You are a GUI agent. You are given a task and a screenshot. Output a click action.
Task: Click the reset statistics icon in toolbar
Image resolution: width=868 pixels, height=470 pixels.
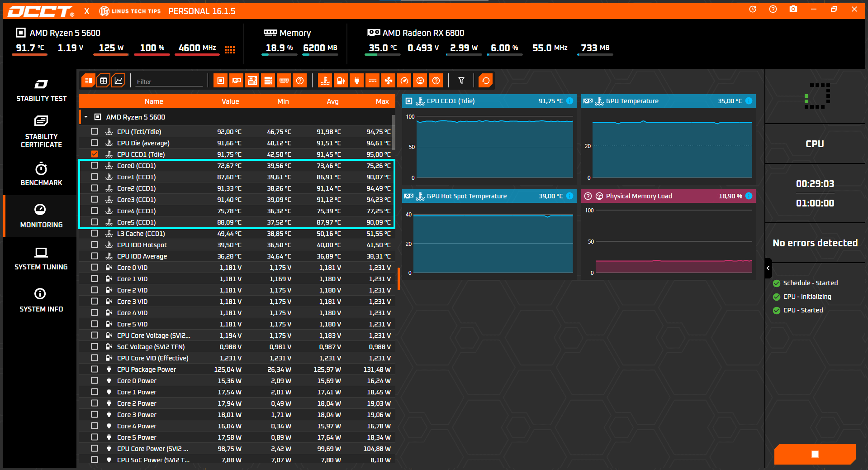point(485,81)
